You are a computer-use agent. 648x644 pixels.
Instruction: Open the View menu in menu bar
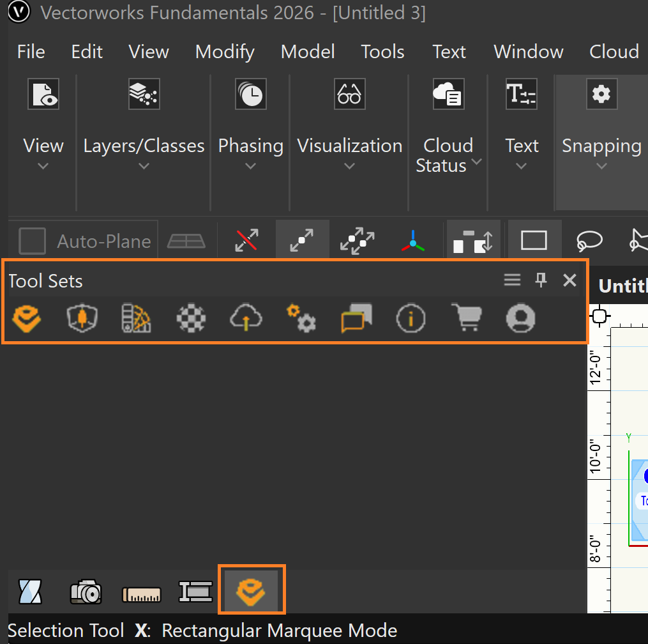tap(149, 52)
